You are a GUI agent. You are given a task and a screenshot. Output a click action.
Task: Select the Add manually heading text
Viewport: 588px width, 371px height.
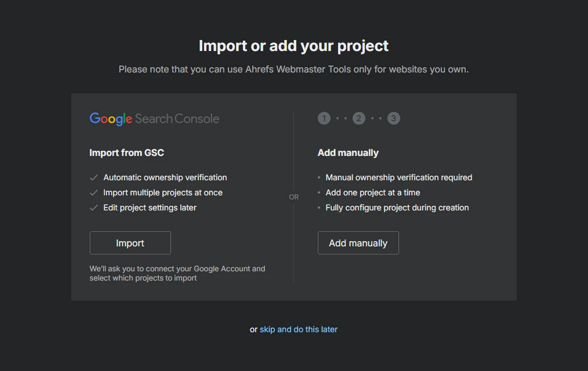pos(348,153)
